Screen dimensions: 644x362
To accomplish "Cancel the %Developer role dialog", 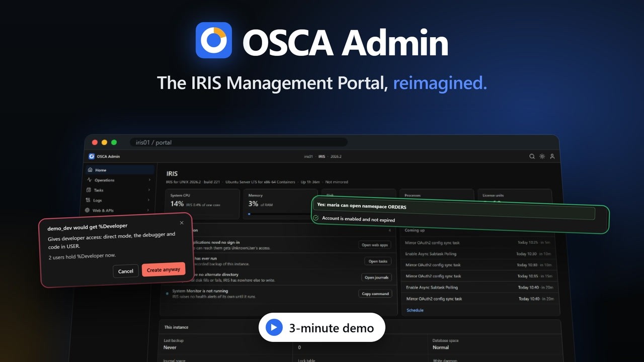I will click(x=126, y=271).
